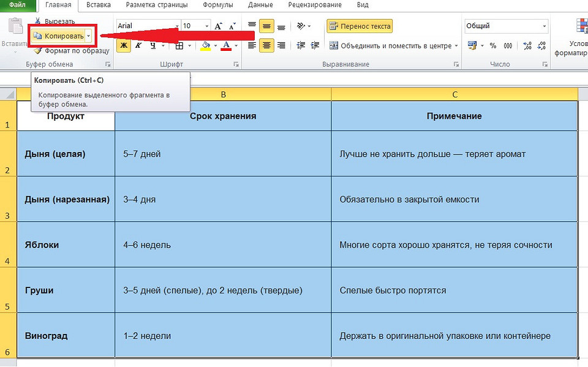
Task: Open the Общий number format dropdown
Action: pos(544,26)
